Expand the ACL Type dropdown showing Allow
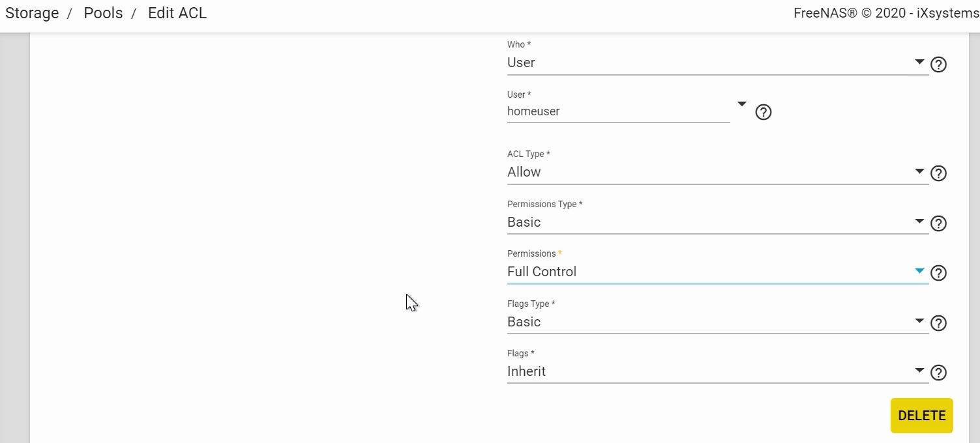This screenshot has width=980, height=443. click(x=718, y=172)
